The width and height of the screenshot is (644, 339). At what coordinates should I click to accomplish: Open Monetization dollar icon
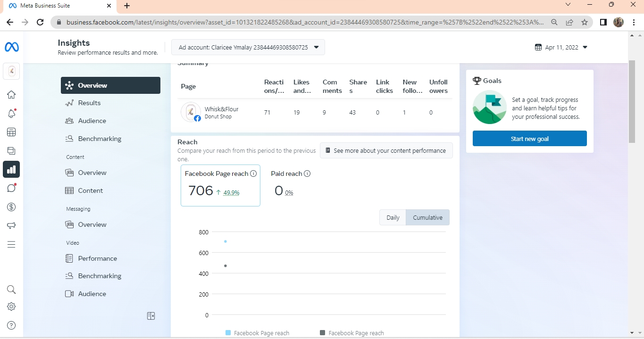pyautogui.click(x=11, y=207)
